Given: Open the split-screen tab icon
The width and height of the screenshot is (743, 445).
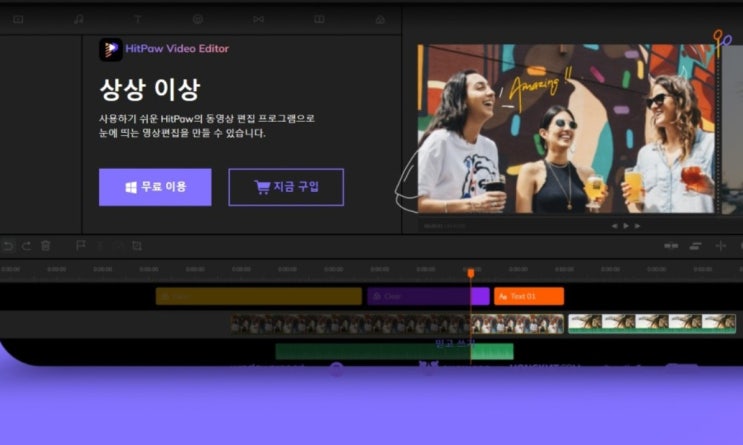Looking at the screenshot, I should pos(319,19).
